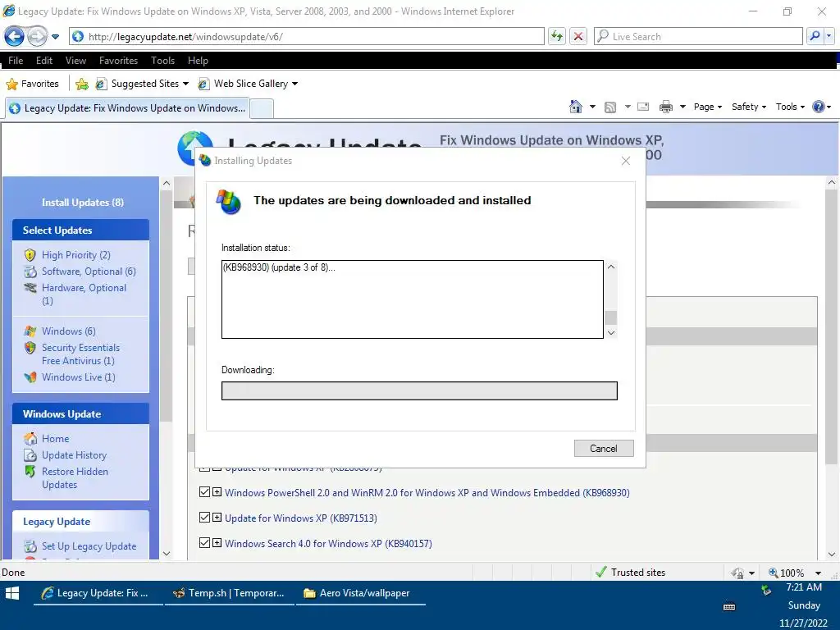Screen dimensions: 840x630
Task: Click the Add to Favorites Bar icon
Action: click(x=82, y=84)
